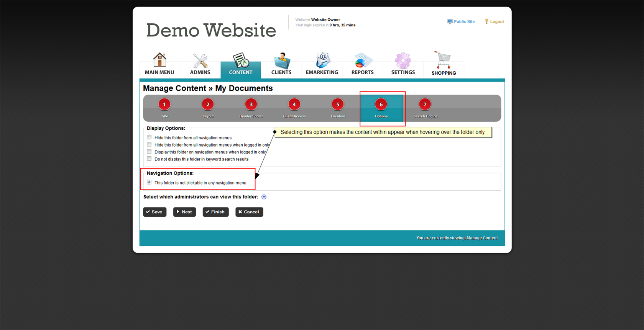The width and height of the screenshot is (644, 330).
Task: Uncheck This folder is not clickable option
Action: pyautogui.click(x=149, y=182)
